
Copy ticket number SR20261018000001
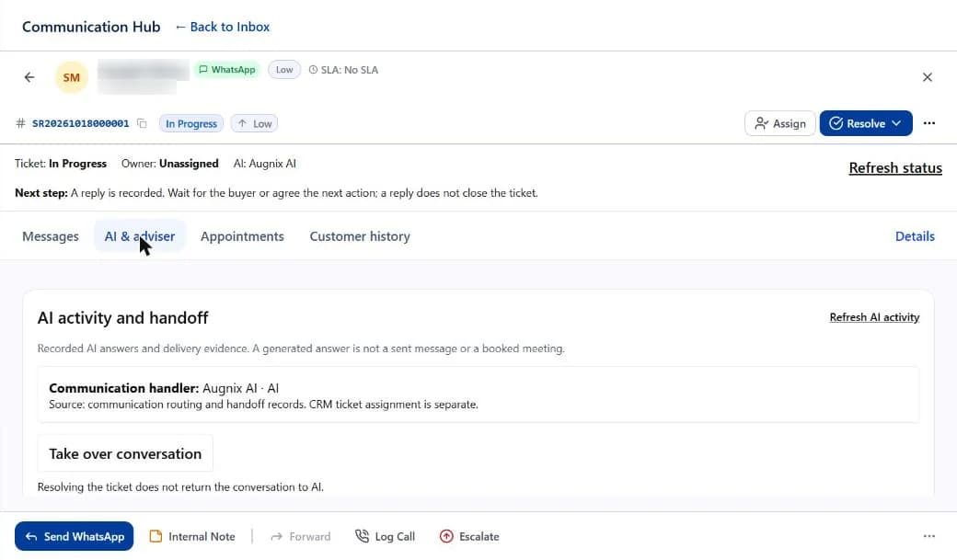pos(142,123)
